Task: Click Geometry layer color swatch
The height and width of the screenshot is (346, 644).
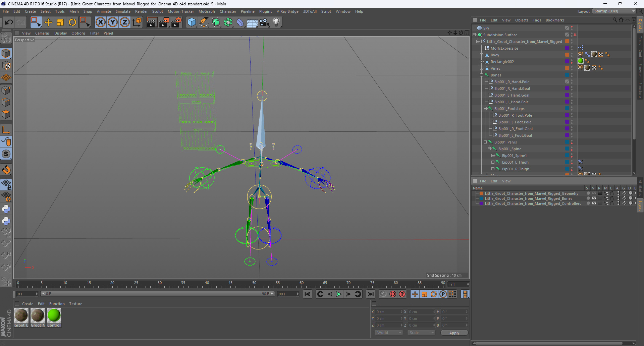Action: [481, 193]
